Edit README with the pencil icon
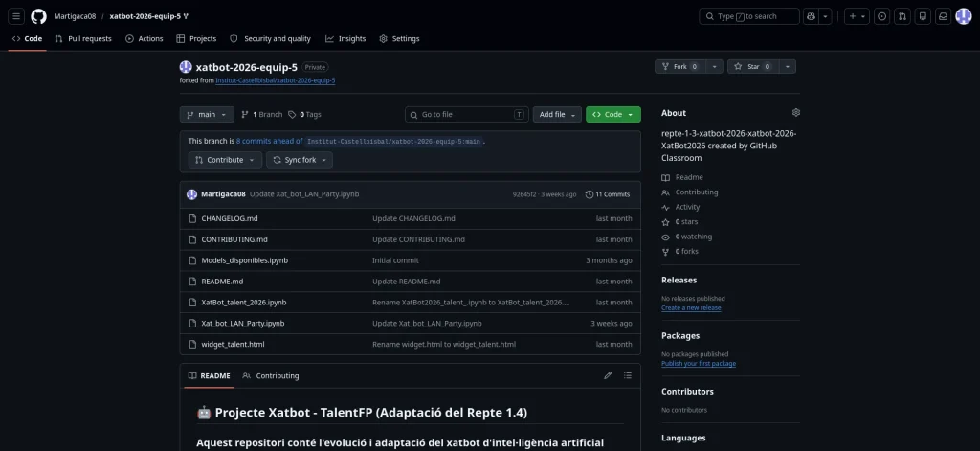Screen dimensions: 980x451 [x=608, y=375]
